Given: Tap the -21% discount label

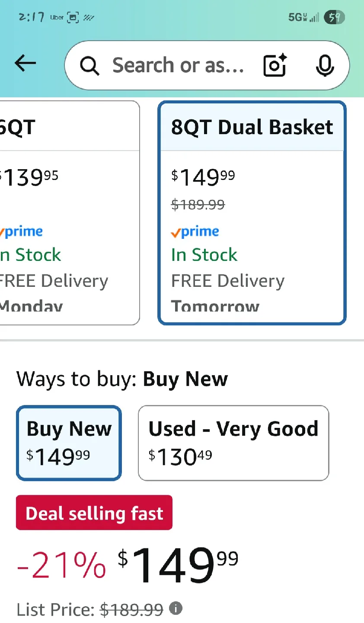Looking at the screenshot, I should (x=61, y=565).
